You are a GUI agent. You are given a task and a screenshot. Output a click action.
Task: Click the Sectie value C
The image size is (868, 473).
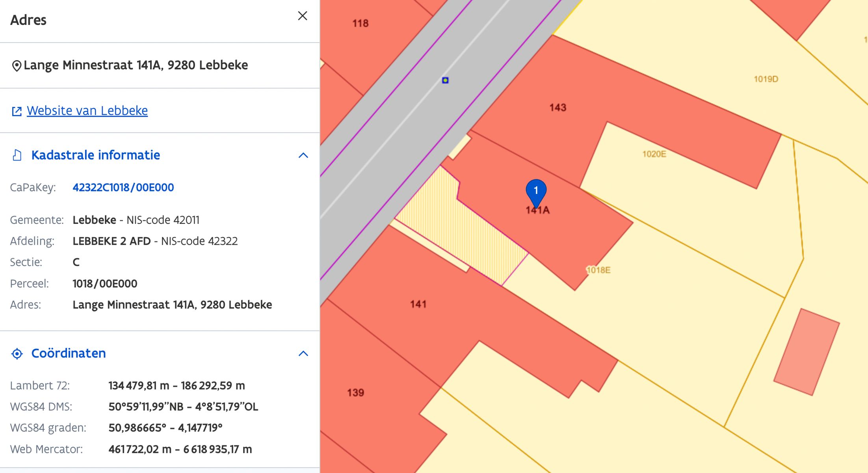[x=76, y=263]
